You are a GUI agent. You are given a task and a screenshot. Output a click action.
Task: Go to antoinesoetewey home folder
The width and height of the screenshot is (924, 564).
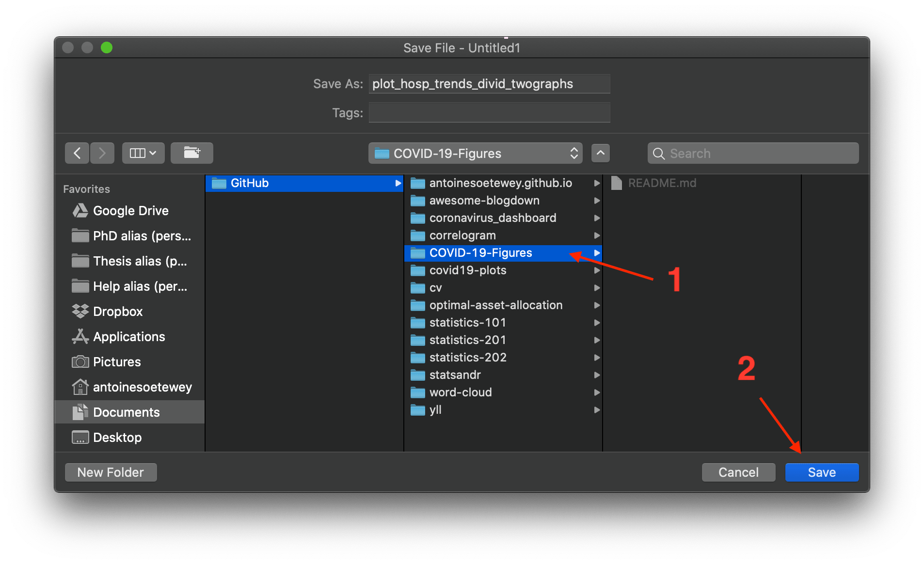pos(130,387)
